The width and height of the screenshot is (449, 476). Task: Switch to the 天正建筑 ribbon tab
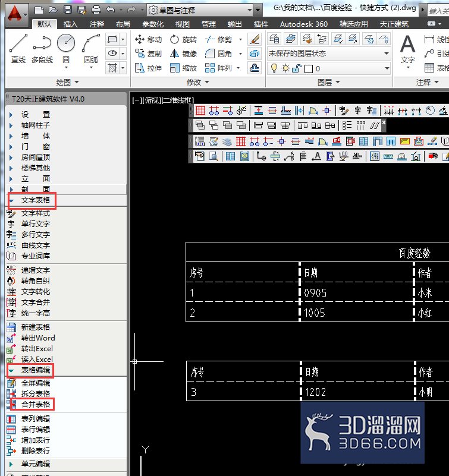coord(394,24)
